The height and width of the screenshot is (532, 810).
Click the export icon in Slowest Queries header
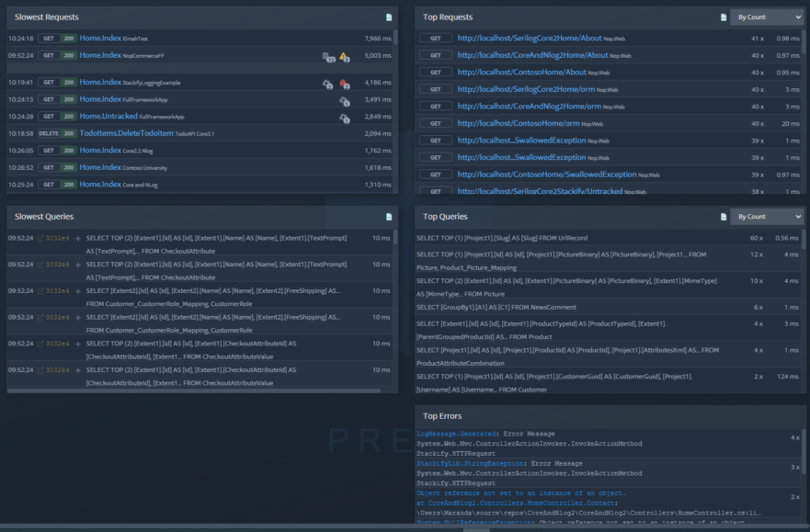[389, 217]
